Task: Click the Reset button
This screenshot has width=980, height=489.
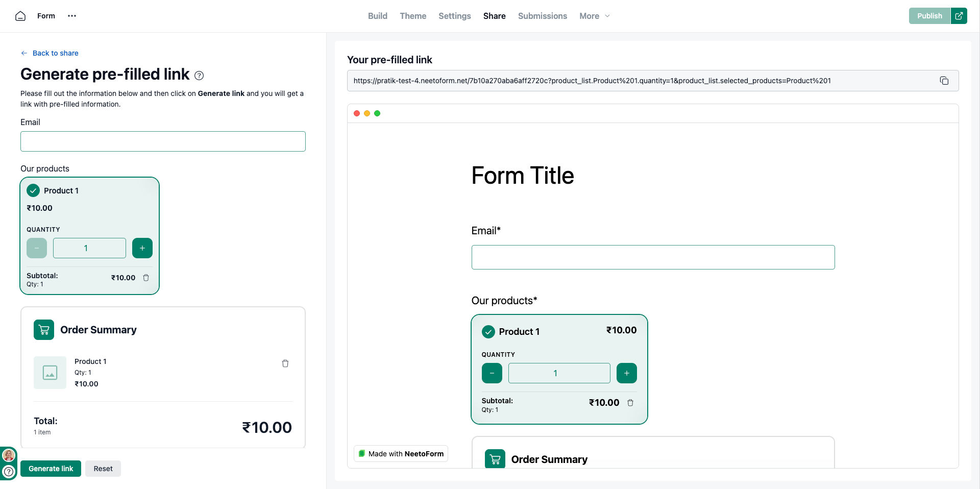Action: point(103,469)
